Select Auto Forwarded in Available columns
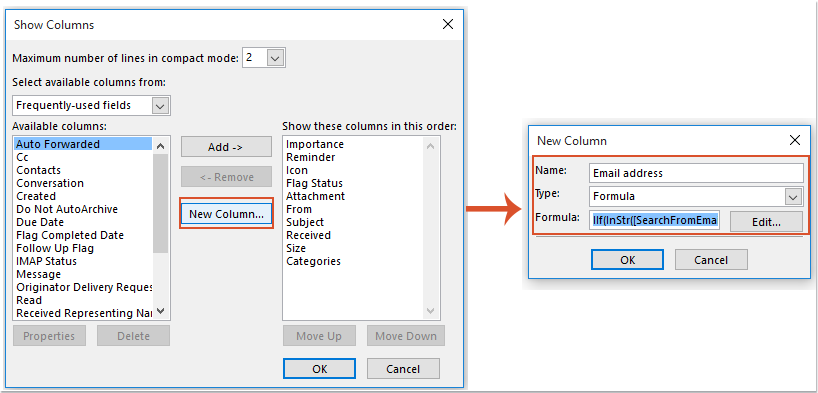This screenshot has width=818, height=393. tap(83, 144)
